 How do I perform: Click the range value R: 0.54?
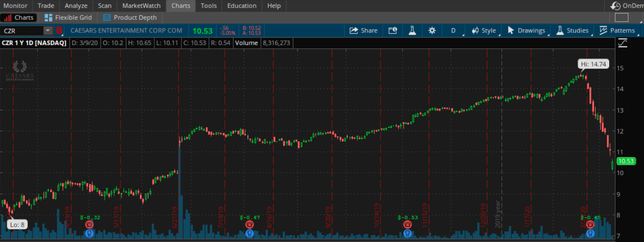pyautogui.click(x=221, y=43)
